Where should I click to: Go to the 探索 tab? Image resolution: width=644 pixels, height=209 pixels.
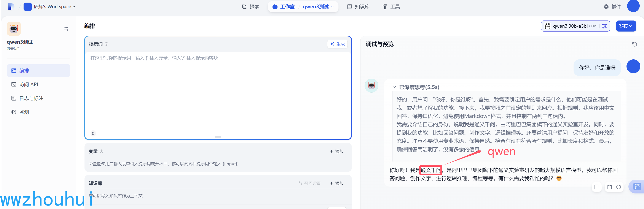click(251, 6)
